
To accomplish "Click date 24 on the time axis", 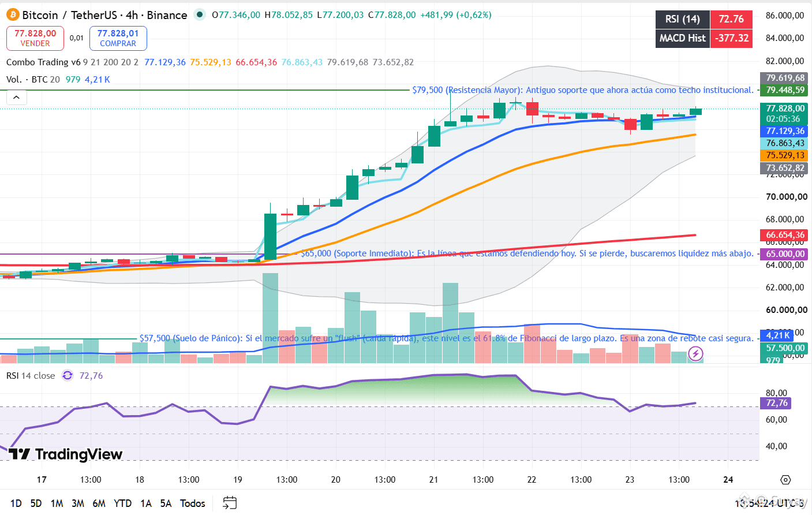I will pyautogui.click(x=728, y=480).
